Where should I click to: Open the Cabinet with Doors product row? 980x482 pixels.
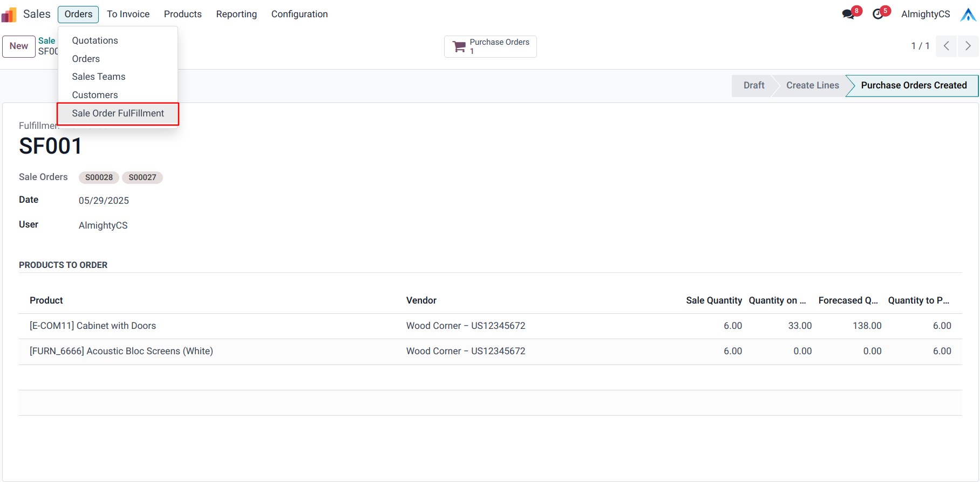93,326
